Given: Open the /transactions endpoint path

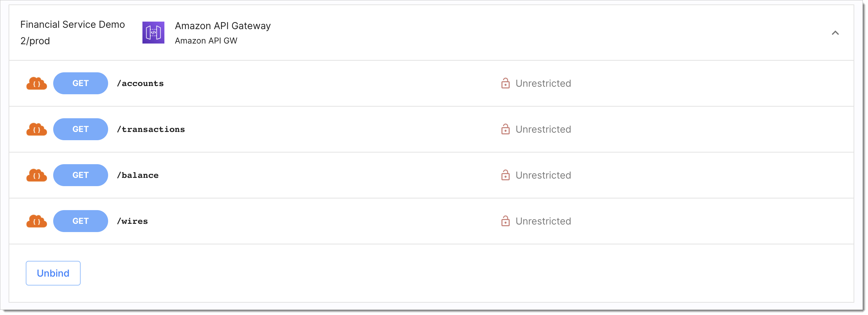Looking at the screenshot, I should pyautogui.click(x=151, y=129).
